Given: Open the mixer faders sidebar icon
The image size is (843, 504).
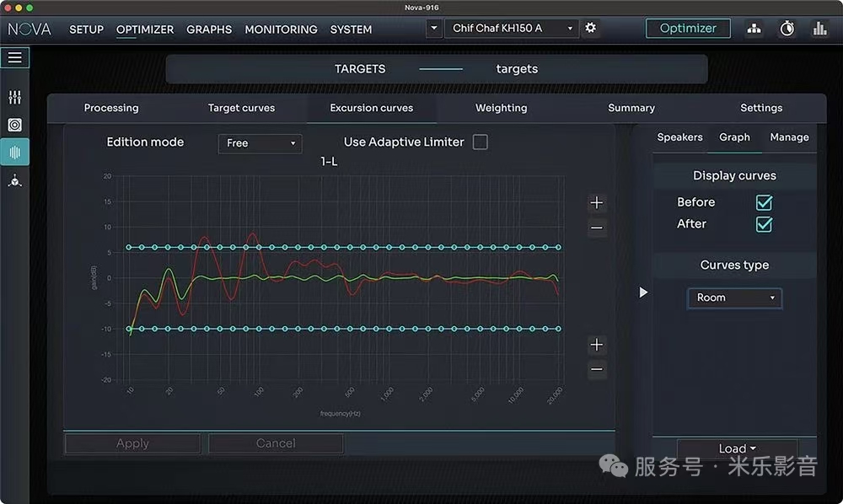Looking at the screenshot, I should click(x=14, y=98).
